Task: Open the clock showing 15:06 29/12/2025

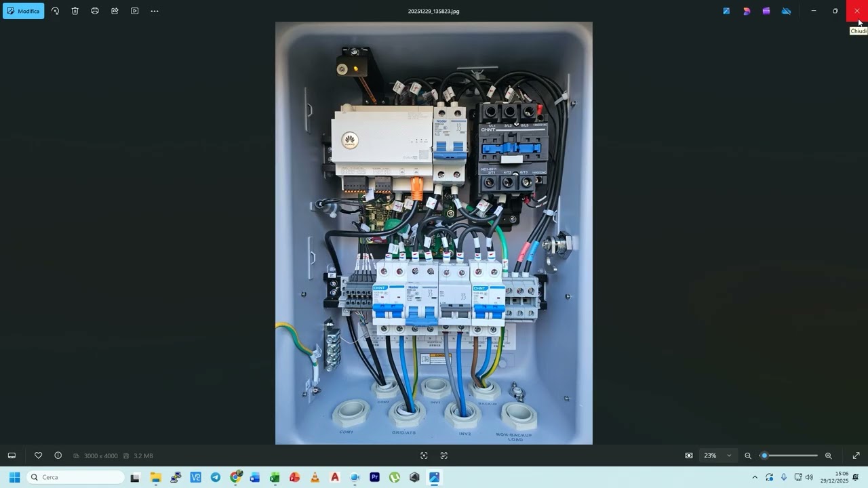Action: pyautogui.click(x=835, y=477)
